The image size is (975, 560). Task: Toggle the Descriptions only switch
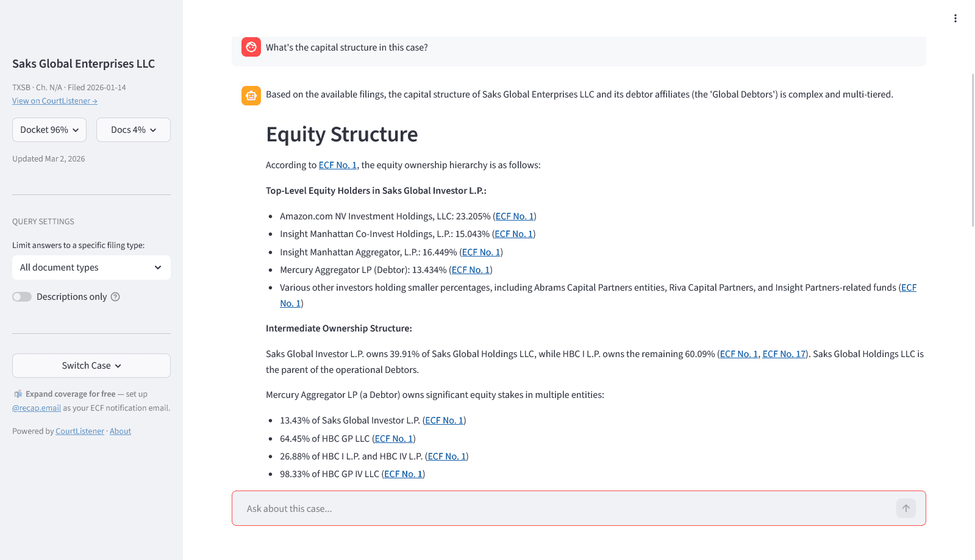click(x=22, y=297)
